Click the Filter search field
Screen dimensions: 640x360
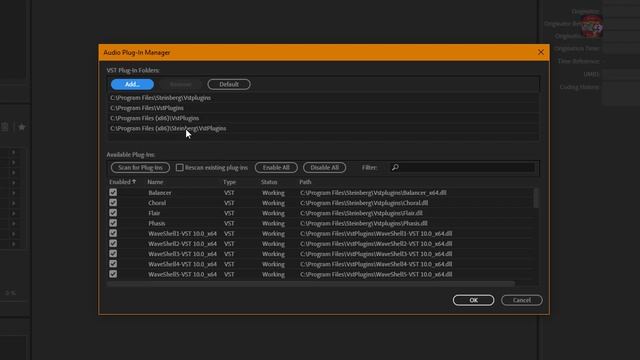tap(461, 167)
